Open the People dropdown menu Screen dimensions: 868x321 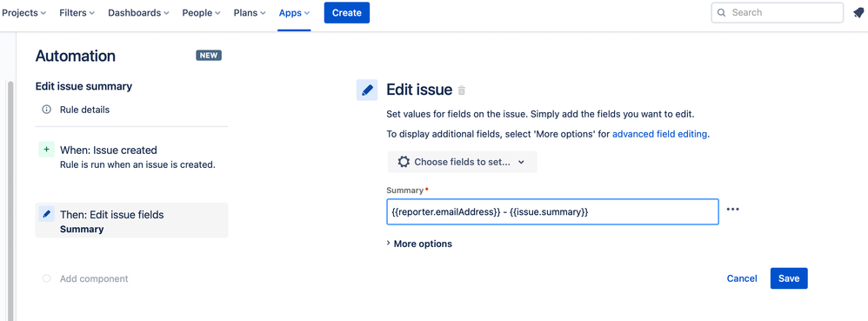(202, 13)
